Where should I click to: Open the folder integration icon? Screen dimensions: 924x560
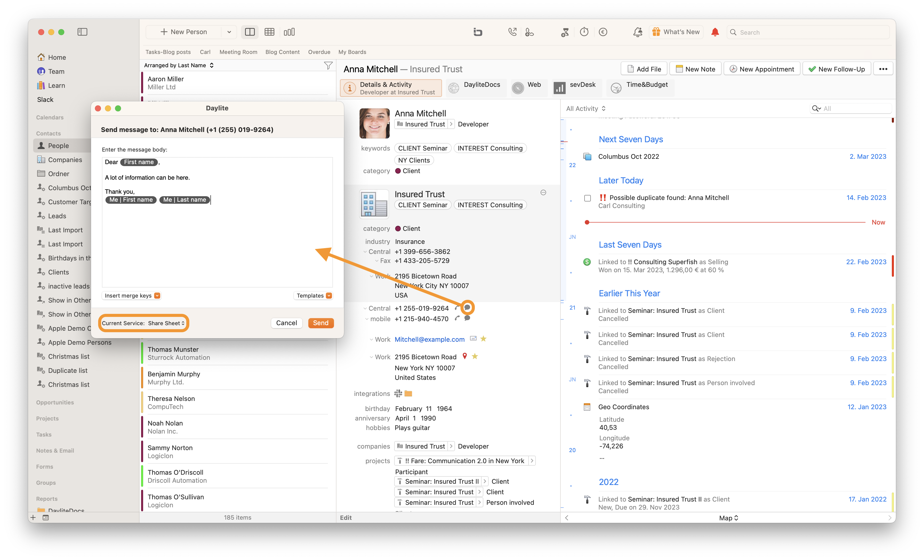coord(408,393)
